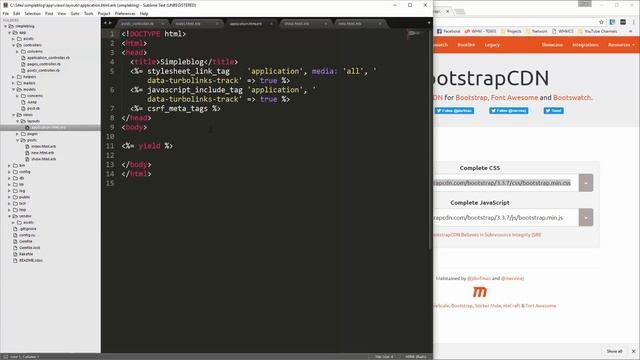Select application.html.erb in sidebar
The width and height of the screenshot is (640, 360).
click(48, 127)
